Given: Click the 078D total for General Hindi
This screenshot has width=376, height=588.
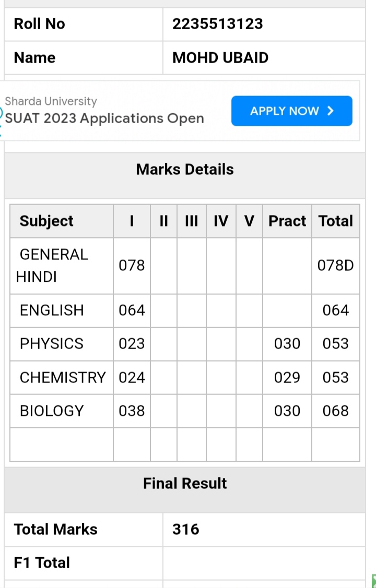Looking at the screenshot, I should point(335,266).
